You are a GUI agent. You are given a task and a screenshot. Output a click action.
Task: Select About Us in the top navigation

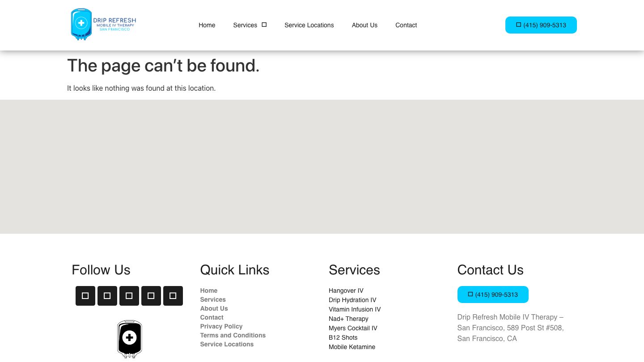[x=364, y=25]
